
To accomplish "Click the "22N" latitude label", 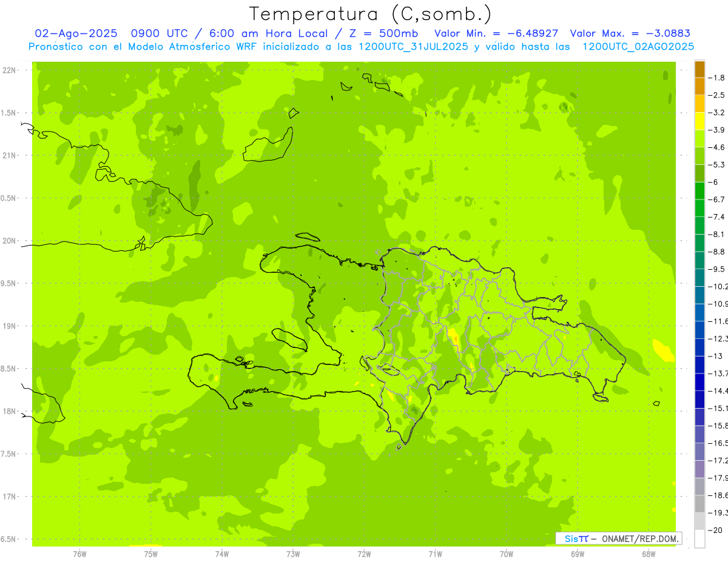I will point(8,70).
